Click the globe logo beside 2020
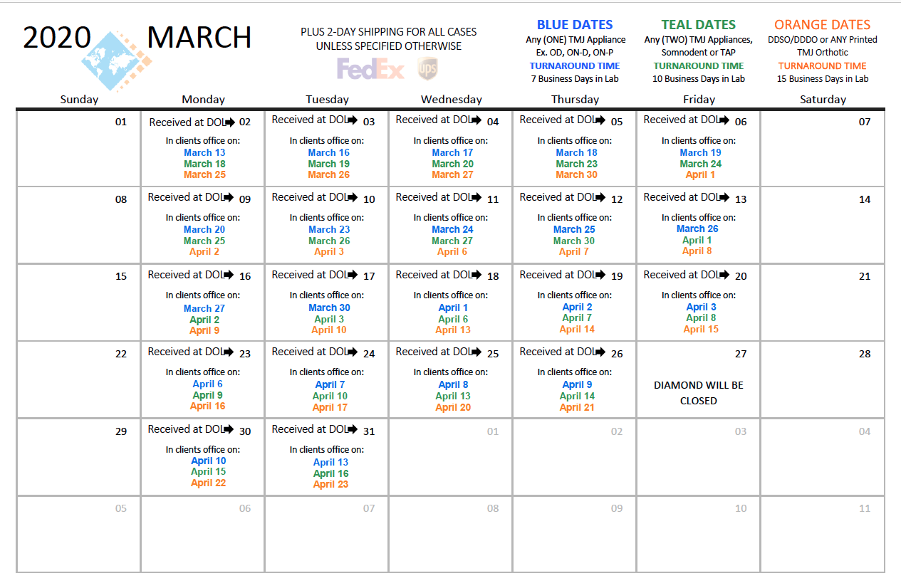The width and height of the screenshot is (901, 588). pyautogui.click(x=117, y=61)
